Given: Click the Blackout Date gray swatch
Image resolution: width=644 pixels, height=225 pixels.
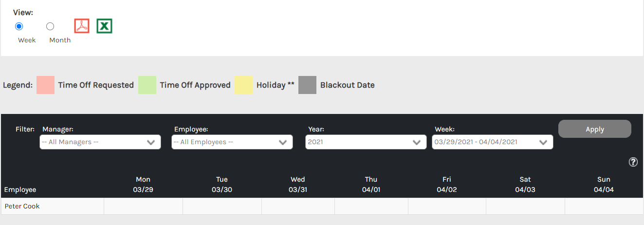Looking at the screenshot, I should tap(307, 85).
